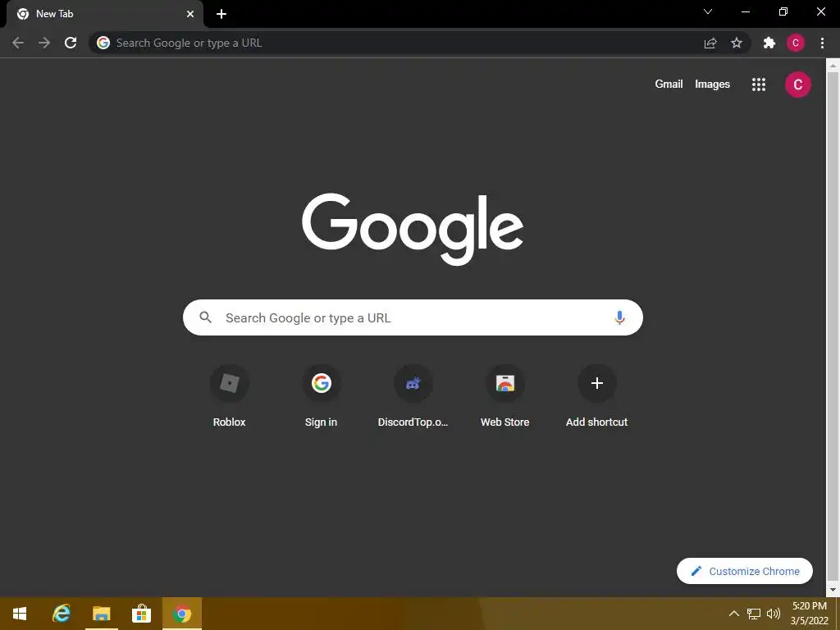This screenshot has height=630, width=840.
Task: Open the network status tray icon
Action: click(x=754, y=614)
